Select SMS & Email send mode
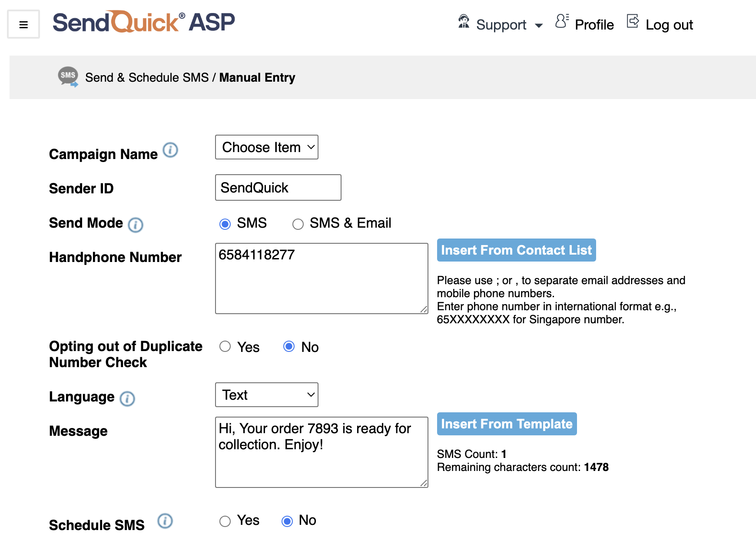756x537 pixels. point(298,224)
